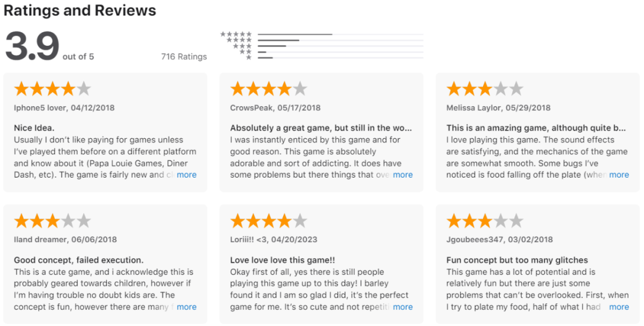Click star rating on Jgoubeees347's review

click(485, 222)
